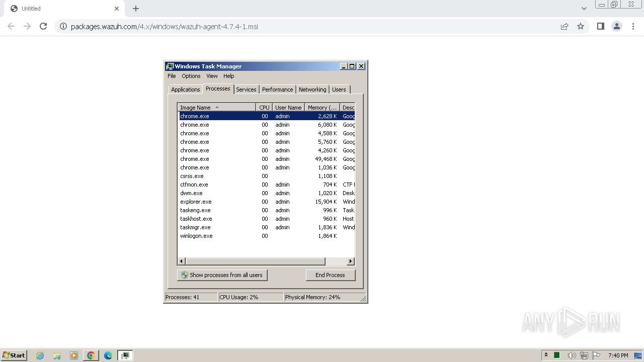Open the network tray icon
Screen dimensions: 644x362
point(584,355)
